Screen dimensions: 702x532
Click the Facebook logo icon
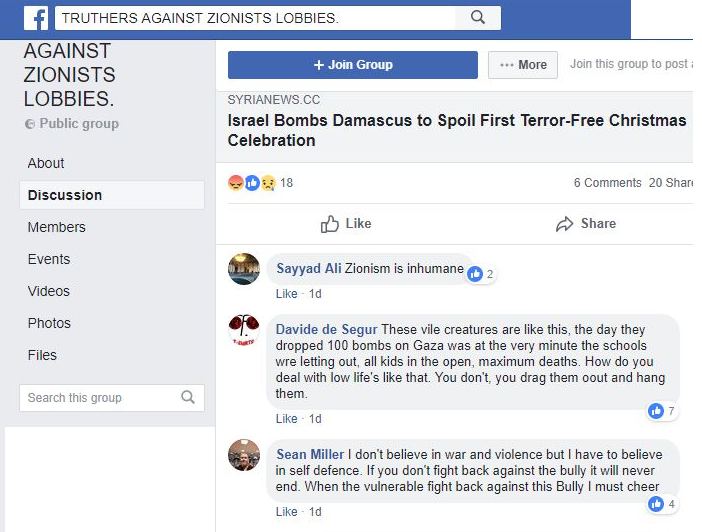[x=35, y=18]
